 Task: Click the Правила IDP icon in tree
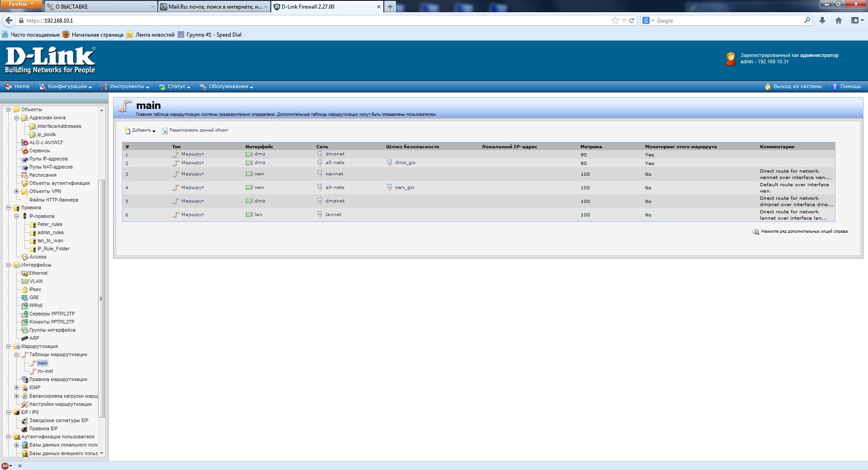click(25, 429)
